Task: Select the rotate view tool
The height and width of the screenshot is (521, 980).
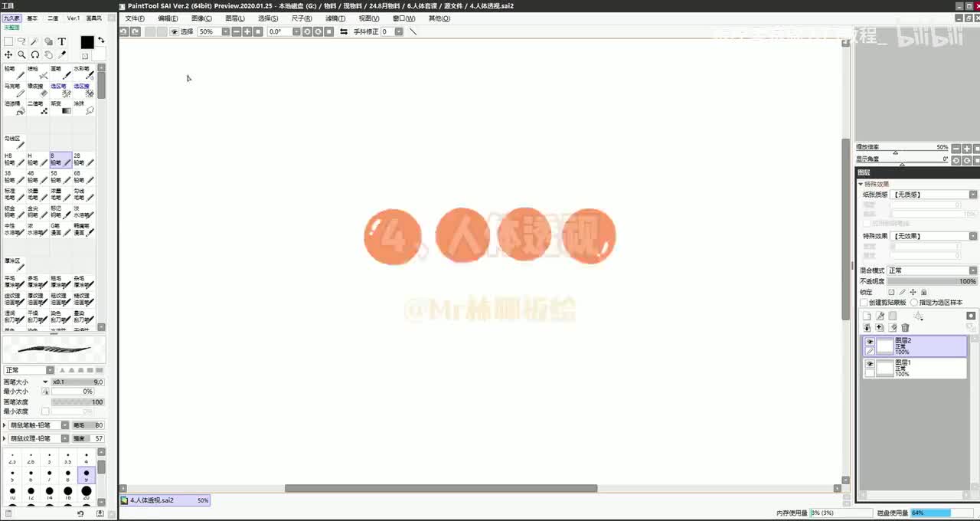Action: pos(35,55)
